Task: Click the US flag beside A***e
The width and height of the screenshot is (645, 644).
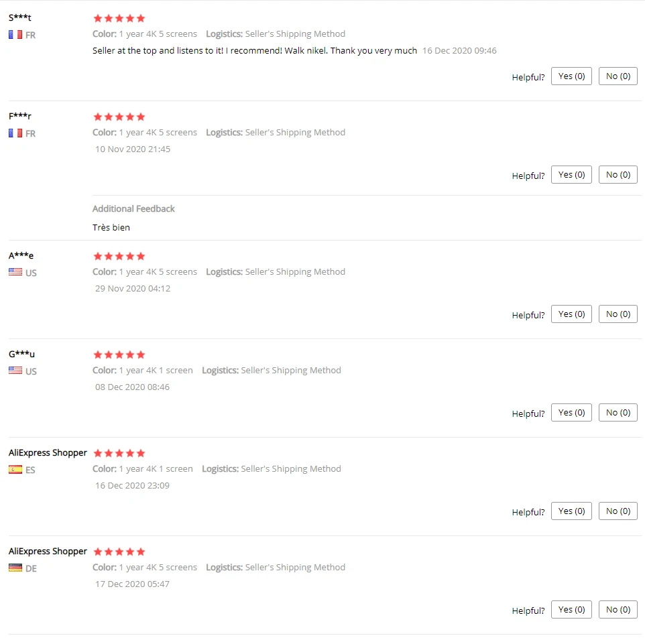Action: tap(15, 272)
